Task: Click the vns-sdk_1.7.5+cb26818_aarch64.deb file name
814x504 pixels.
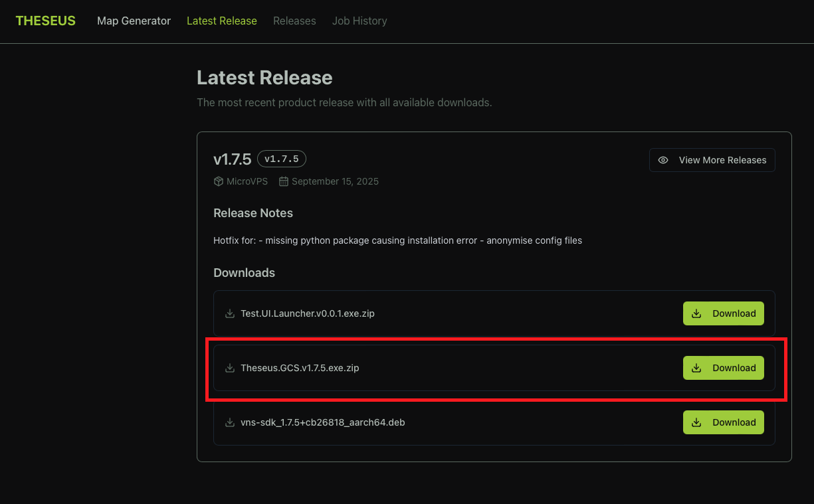Action: pos(322,422)
